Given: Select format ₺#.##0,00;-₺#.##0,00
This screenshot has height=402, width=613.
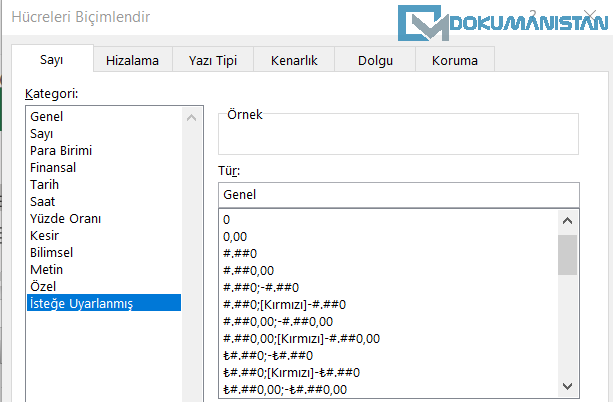Looking at the screenshot, I should tap(389, 390).
